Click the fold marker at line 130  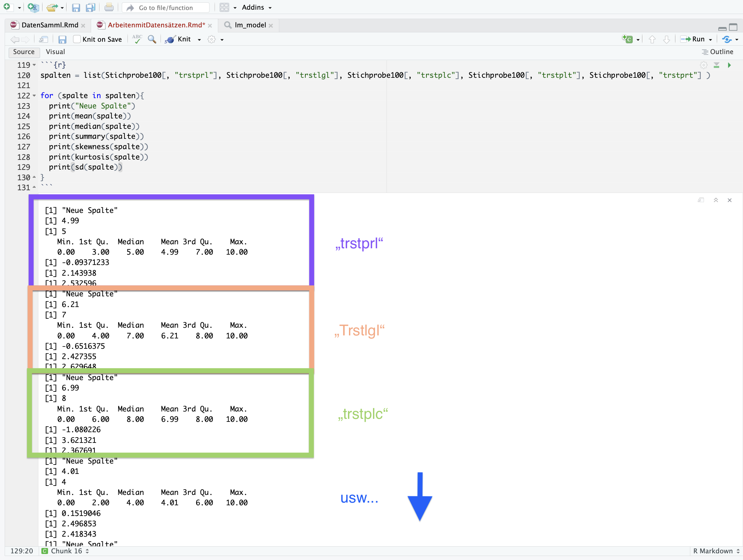pyautogui.click(x=34, y=177)
